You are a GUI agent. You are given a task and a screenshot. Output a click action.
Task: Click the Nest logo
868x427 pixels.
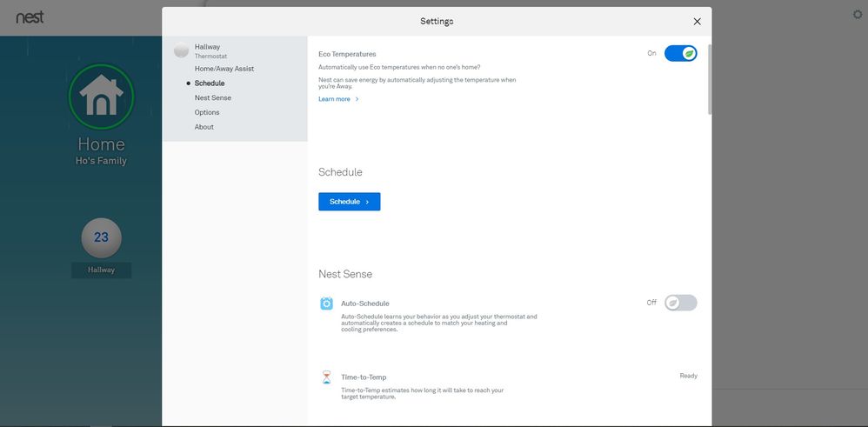pos(30,17)
